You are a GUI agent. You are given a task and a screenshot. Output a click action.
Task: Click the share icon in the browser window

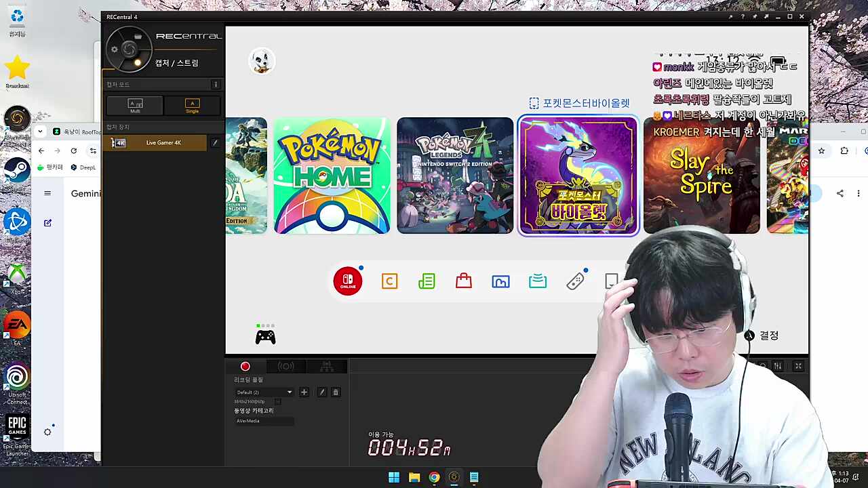click(840, 193)
